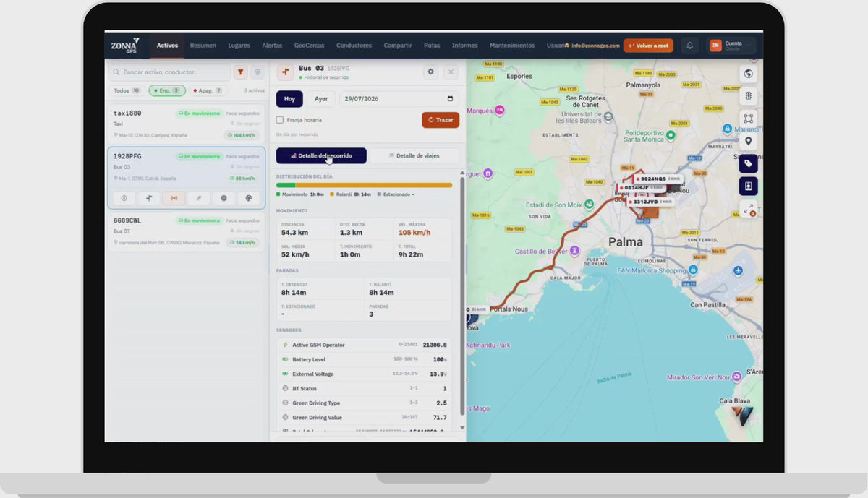Screen dimensions: 868x498
Task: Click the Bus 03 route icon in header
Action: [x=285, y=72]
